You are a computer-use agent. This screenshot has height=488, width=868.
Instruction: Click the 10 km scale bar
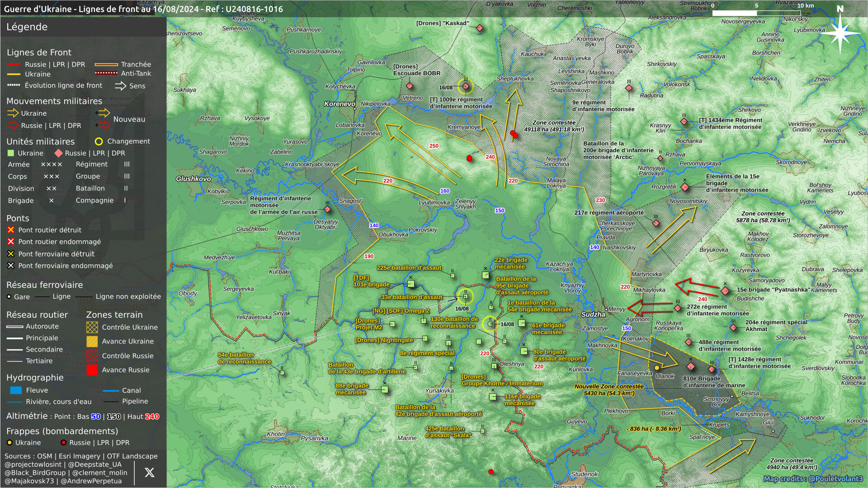point(757,13)
